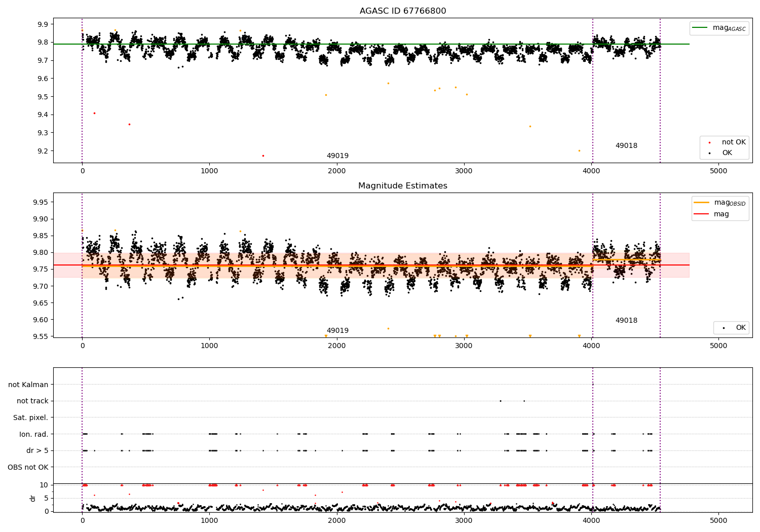Click the 'not Kalman' row label
Viewport: 760px width, 532px height.
(28, 385)
